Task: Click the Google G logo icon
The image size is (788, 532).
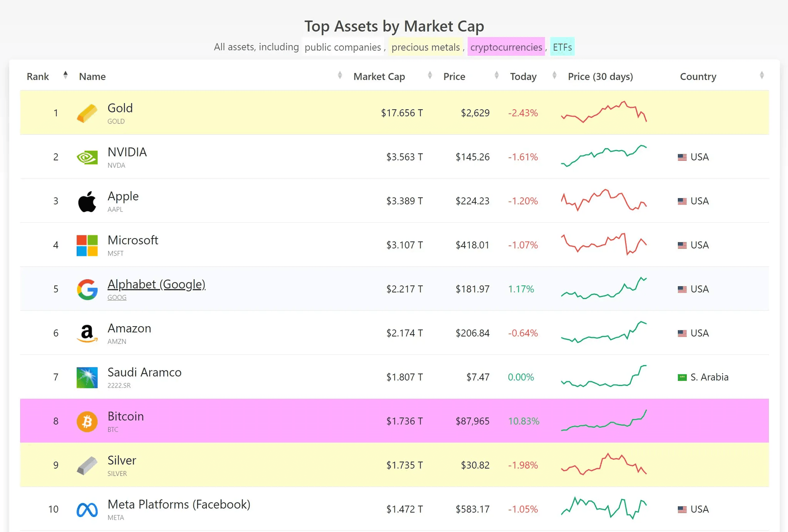Action: pos(87,289)
